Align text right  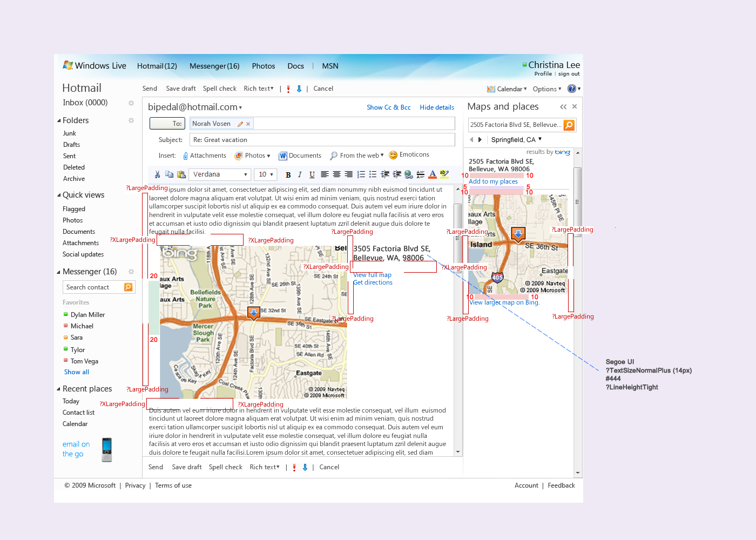click(x=348, y=174)
